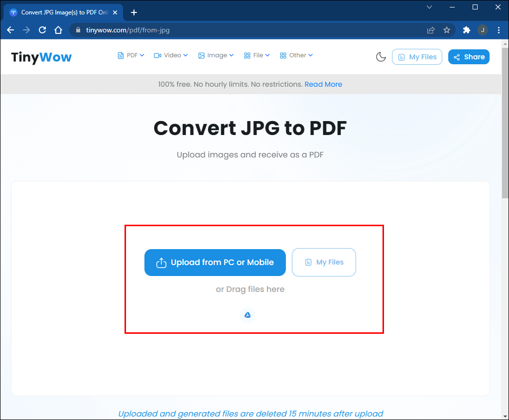Import a file from Google Drive icon
The width and height of the screenshot is (509, 420).
click(x=248, y=315)
